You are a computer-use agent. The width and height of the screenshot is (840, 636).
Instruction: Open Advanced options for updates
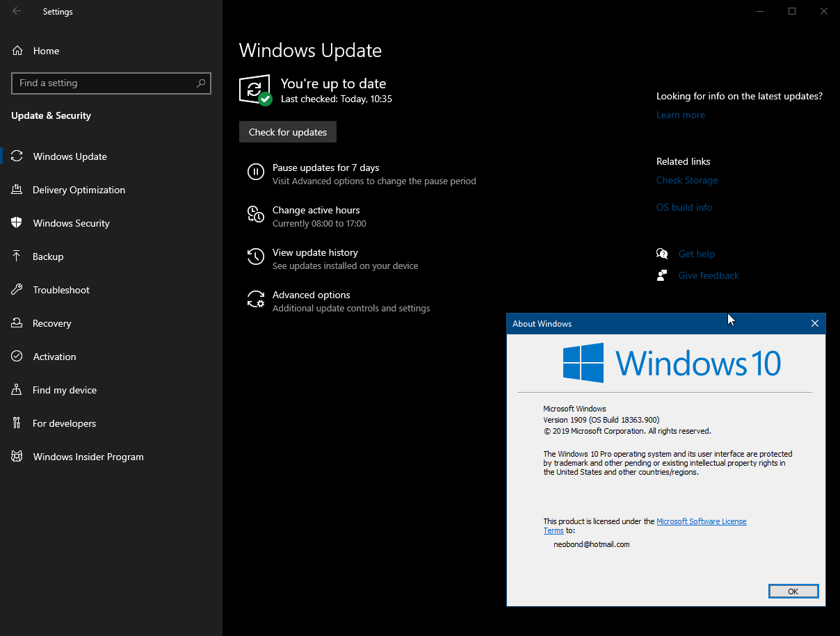click(311, 294)
